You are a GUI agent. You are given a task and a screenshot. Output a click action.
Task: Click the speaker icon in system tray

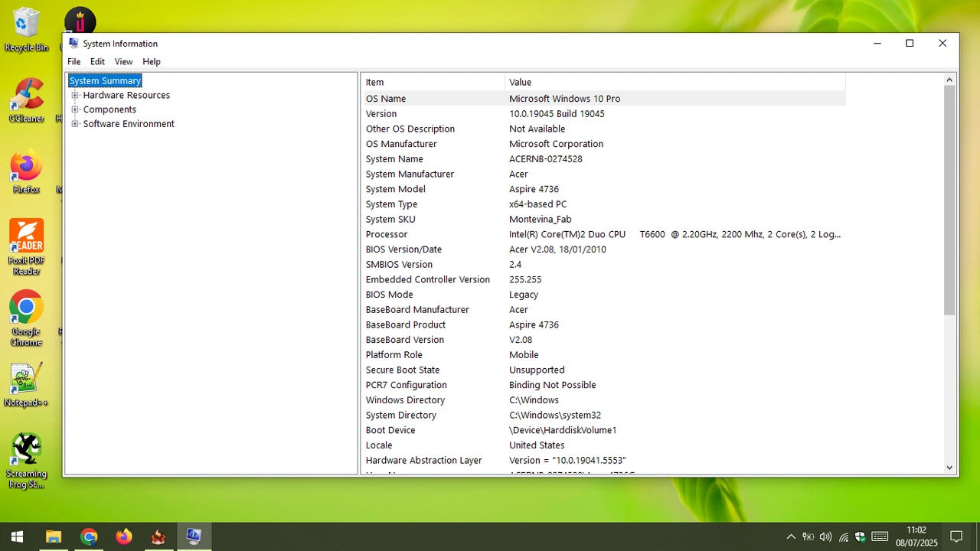click(825, 536)
